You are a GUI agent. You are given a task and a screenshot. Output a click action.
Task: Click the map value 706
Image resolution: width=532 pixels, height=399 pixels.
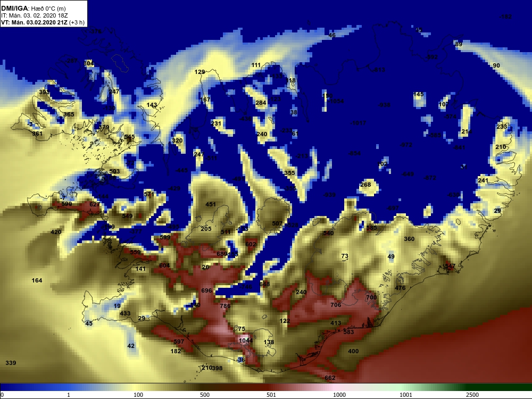click(336, 305)
